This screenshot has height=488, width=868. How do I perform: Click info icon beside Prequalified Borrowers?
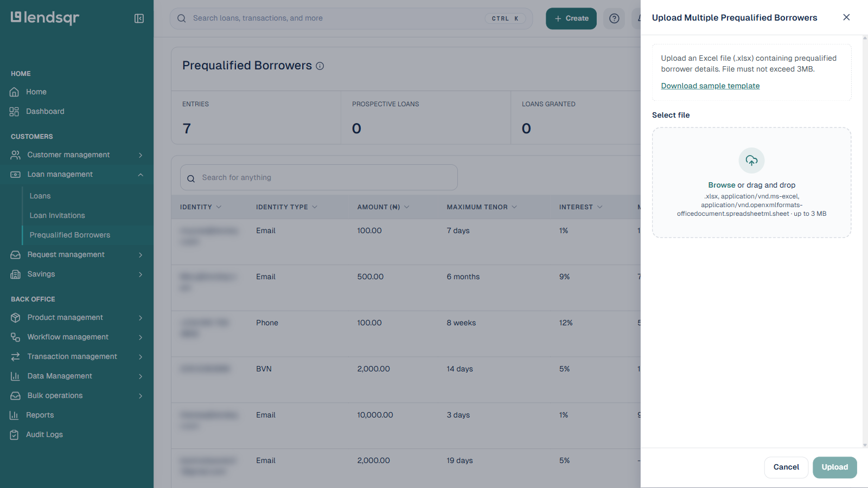[x=320, y=66]
